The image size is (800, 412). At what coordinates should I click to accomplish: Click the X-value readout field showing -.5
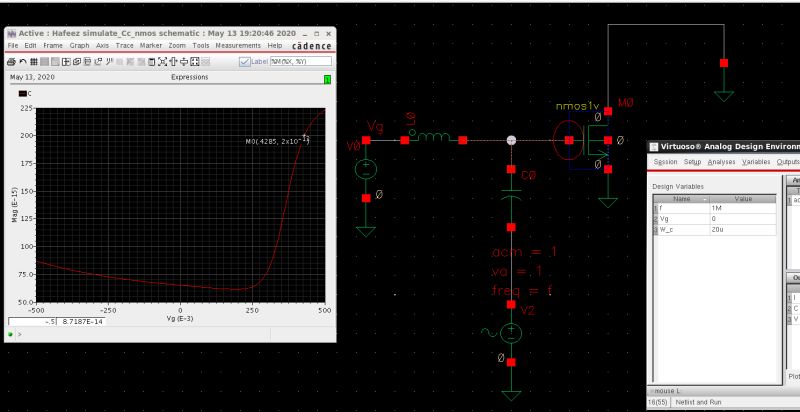coord(32,322)
